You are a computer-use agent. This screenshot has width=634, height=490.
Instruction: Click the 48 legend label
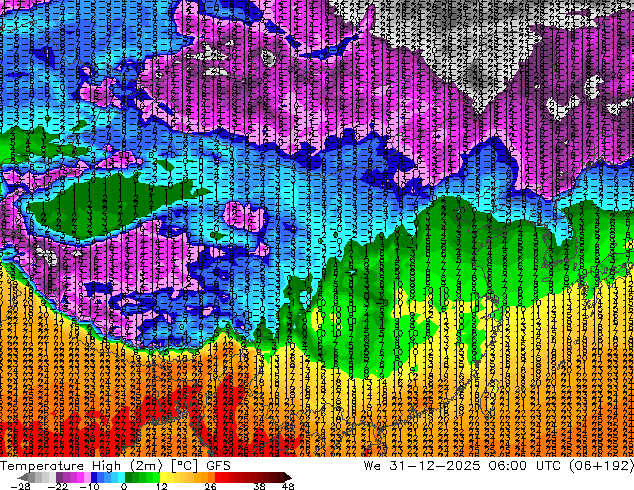[288, 486]
